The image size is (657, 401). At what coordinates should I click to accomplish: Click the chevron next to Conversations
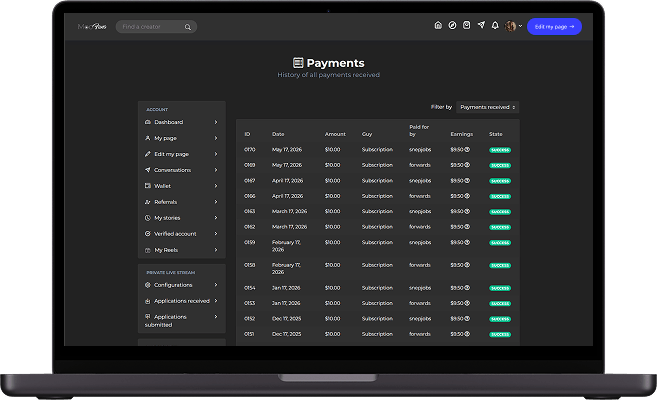tap(216, 170)
